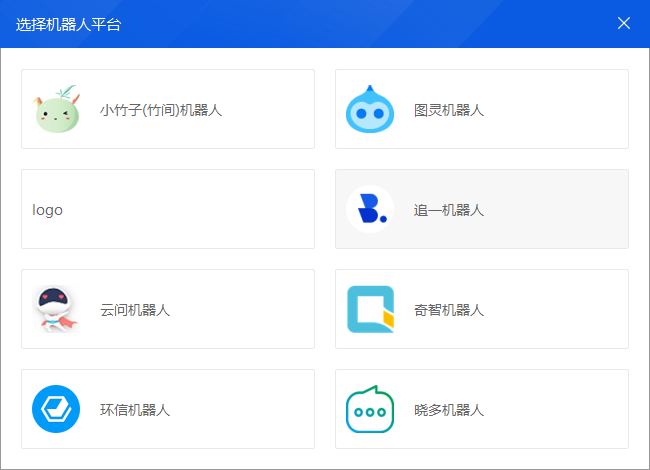Click the 选择机器人平台 dialog title

68,24
